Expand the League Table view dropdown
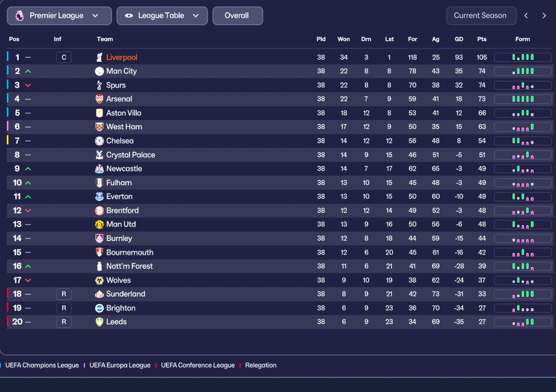Viewport: 556px width, 392px height. [162, 16]
